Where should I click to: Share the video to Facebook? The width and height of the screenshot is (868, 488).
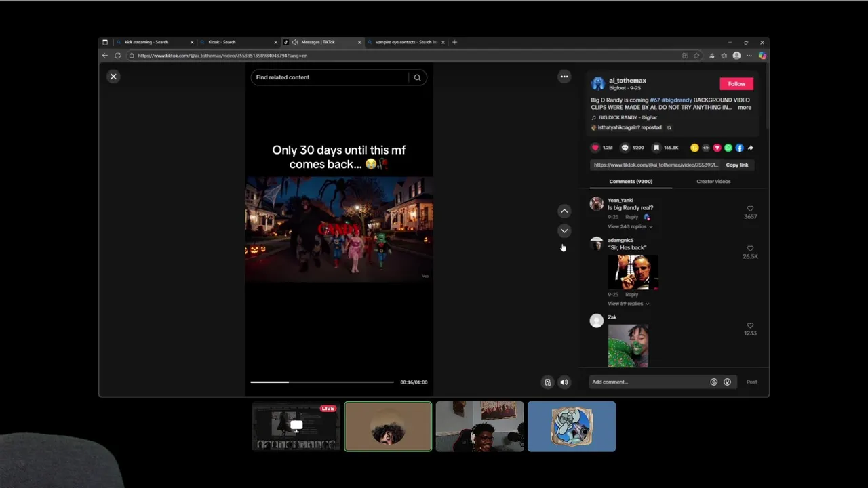click(x=739, y=148)
